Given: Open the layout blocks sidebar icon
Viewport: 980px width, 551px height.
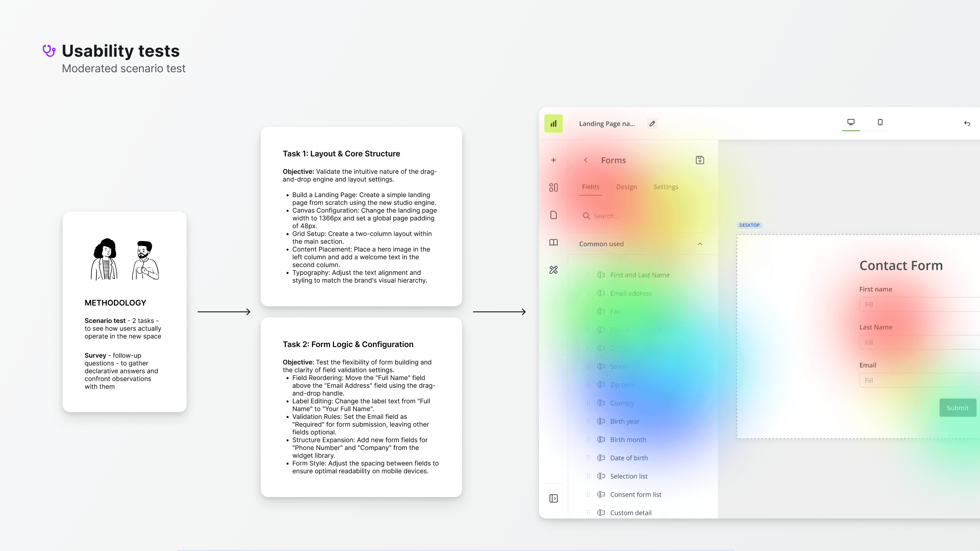Looking at the screenshot, I should coord(554,187).
